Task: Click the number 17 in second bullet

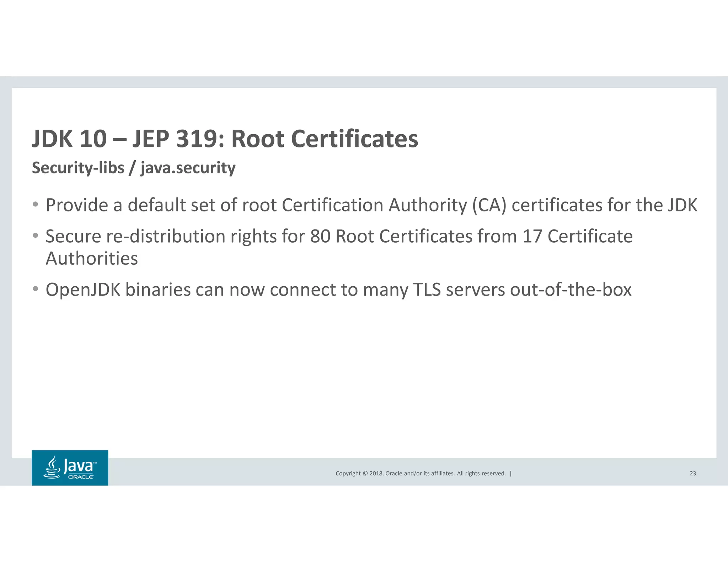Action: click(532, 237)
